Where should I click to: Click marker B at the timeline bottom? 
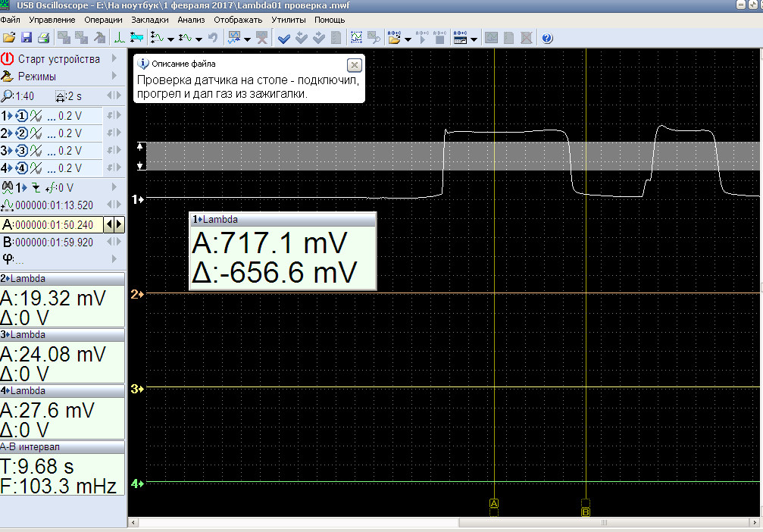click(586, 512)
